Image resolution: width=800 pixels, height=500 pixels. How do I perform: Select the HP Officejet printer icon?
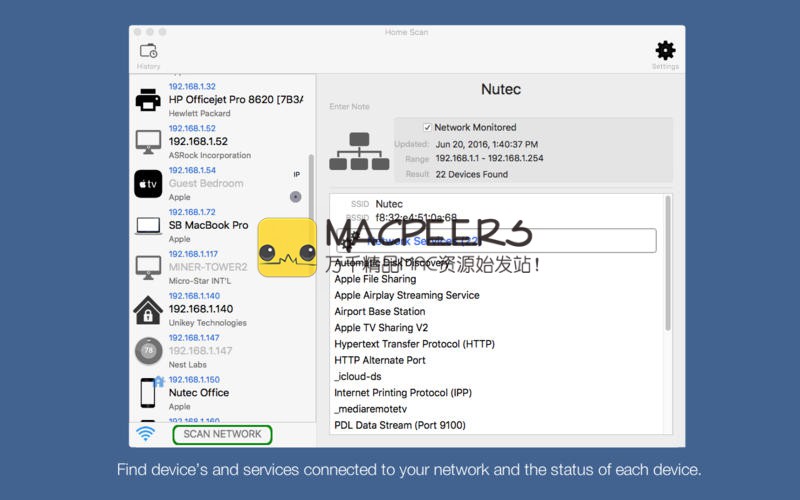[148, 100]
